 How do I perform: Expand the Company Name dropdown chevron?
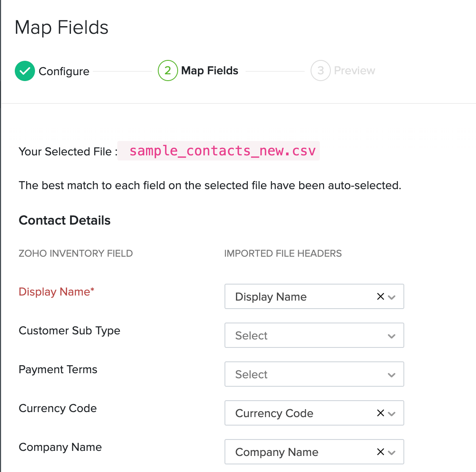tap(392, 452)
